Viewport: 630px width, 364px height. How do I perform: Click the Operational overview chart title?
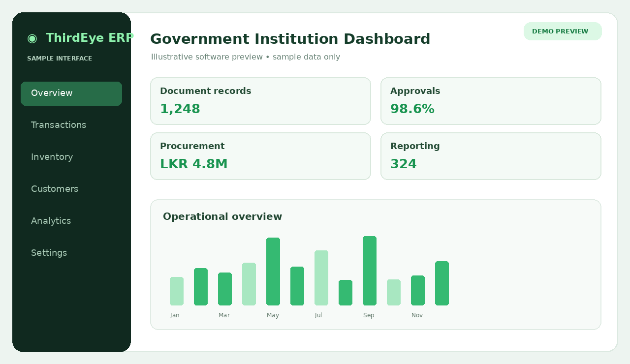tap(222, 216)
